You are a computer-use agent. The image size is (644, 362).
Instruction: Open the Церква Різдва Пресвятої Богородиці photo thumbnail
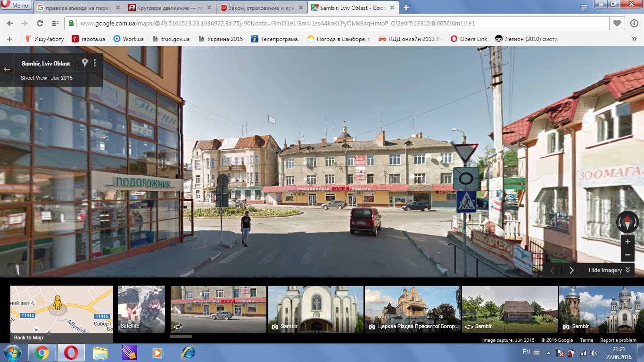412,309
